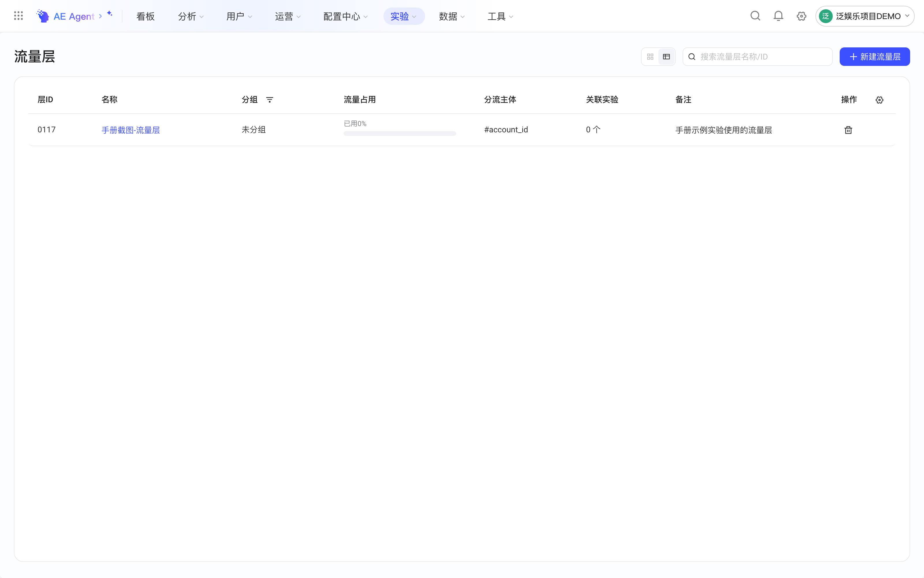Click the 0 个 associated experiments cell
Image resolution: width=924 pixels, height=578 pixels.
[593, 129]
